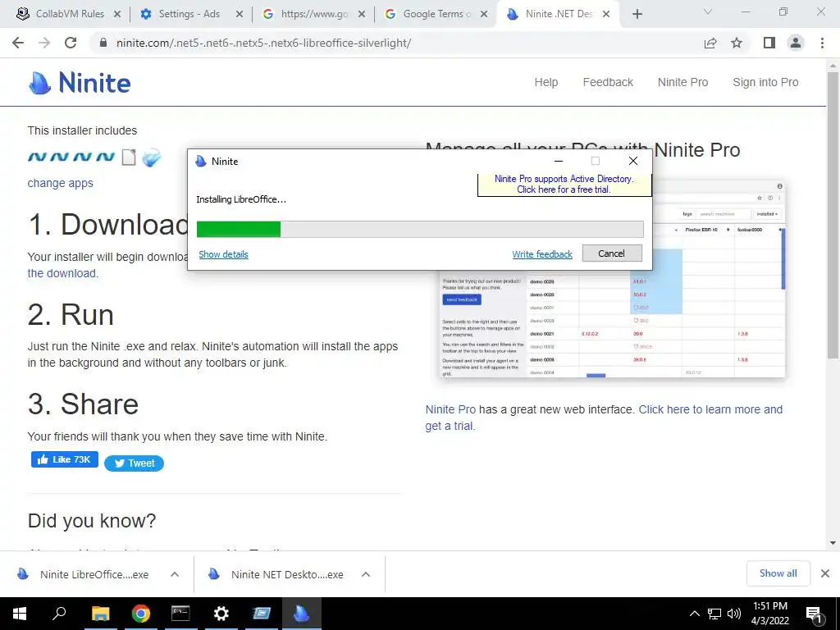Open the volume control in the system tray
840x630 pixels.
click(734, 614)
